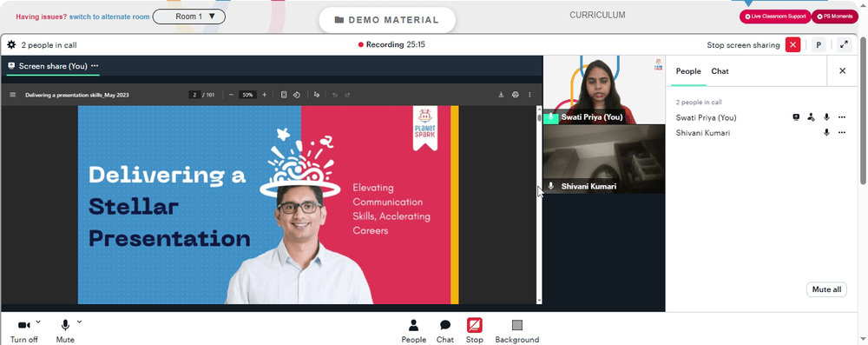Click the Mute all button
The width and height of the screenshot is (868, 345).
pyautogui.click(x=826, y=289)
